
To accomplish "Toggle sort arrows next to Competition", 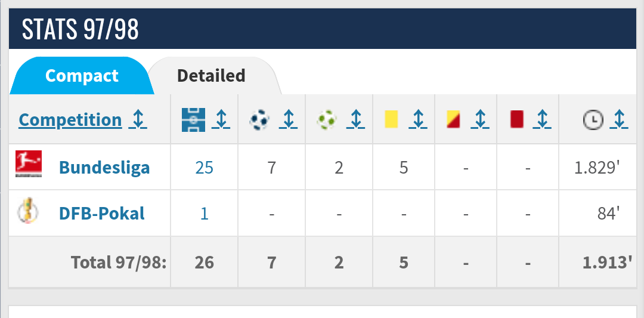I will tap(138, 120).
